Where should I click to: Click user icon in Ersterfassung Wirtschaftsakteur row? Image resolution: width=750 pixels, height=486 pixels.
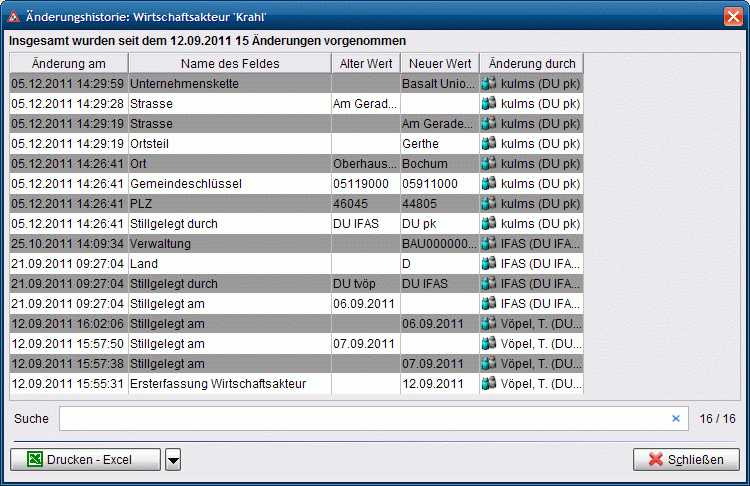pyautogui.click(x=489, y=384)
